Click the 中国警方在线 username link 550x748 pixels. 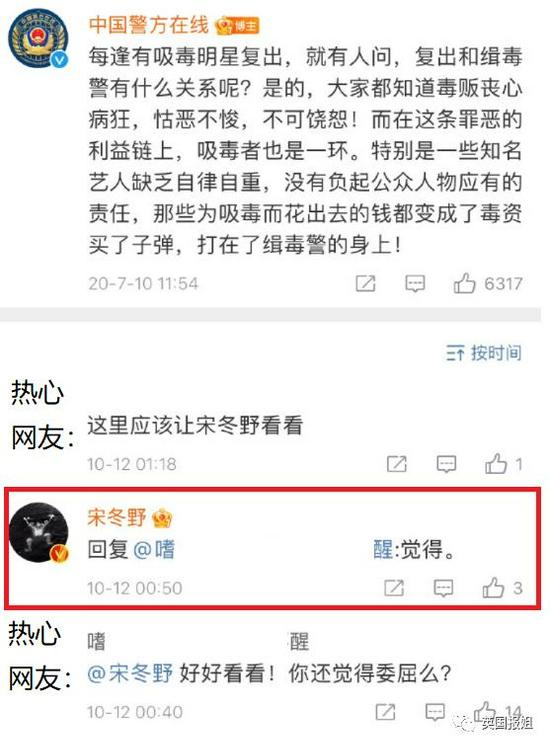click(149, 25)
